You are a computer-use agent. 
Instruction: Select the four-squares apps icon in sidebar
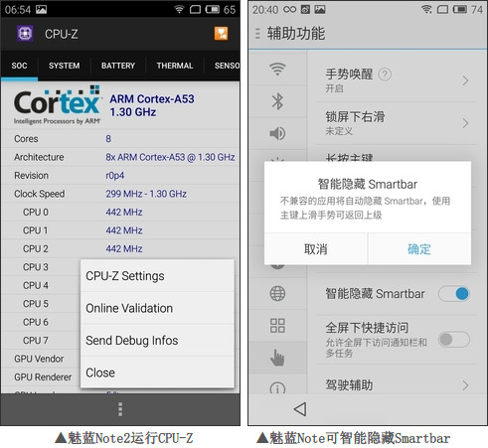(277, 326)
